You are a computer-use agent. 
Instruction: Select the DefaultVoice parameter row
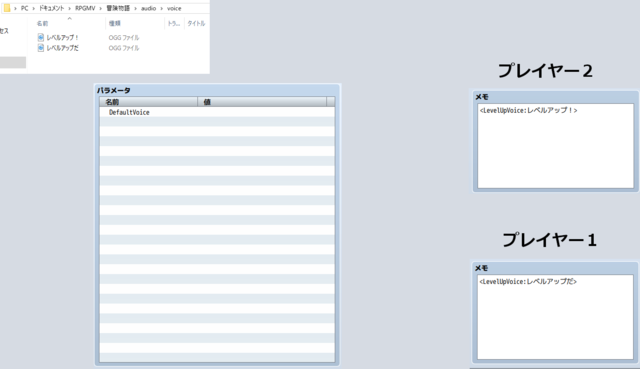217,112
